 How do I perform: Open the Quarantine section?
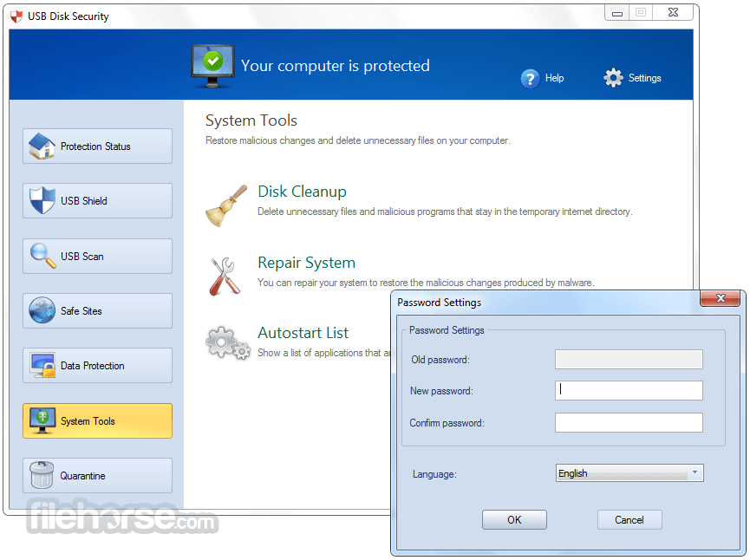click(x=98, y=475)
